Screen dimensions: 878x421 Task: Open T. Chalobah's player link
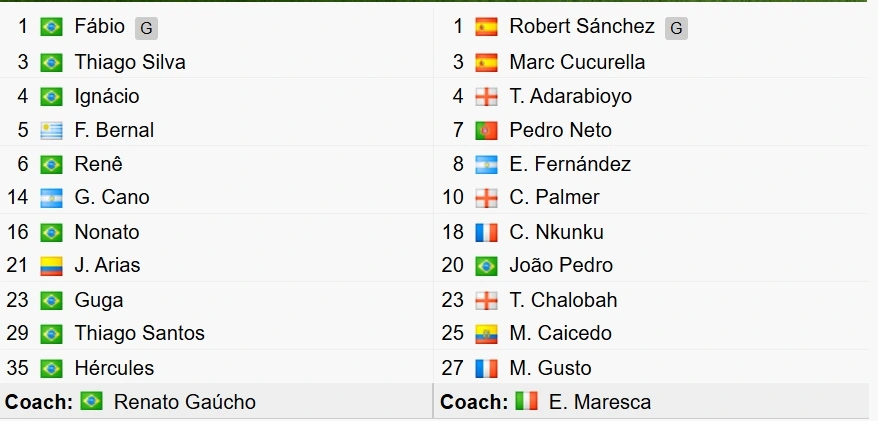click(x=563, y=300)
